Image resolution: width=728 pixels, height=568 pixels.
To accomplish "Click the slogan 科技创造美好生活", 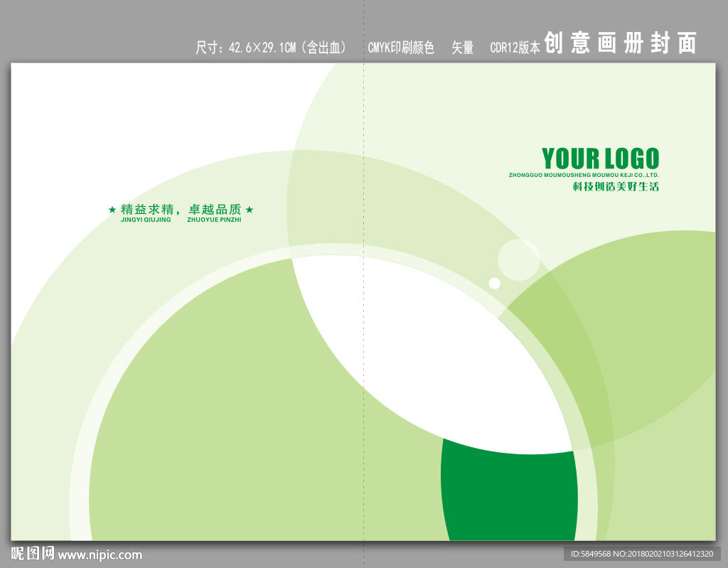I will [x=616, y=187].
